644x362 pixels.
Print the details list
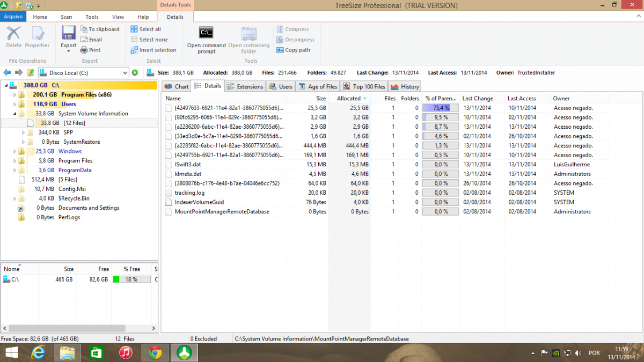[x=90, y=50]
